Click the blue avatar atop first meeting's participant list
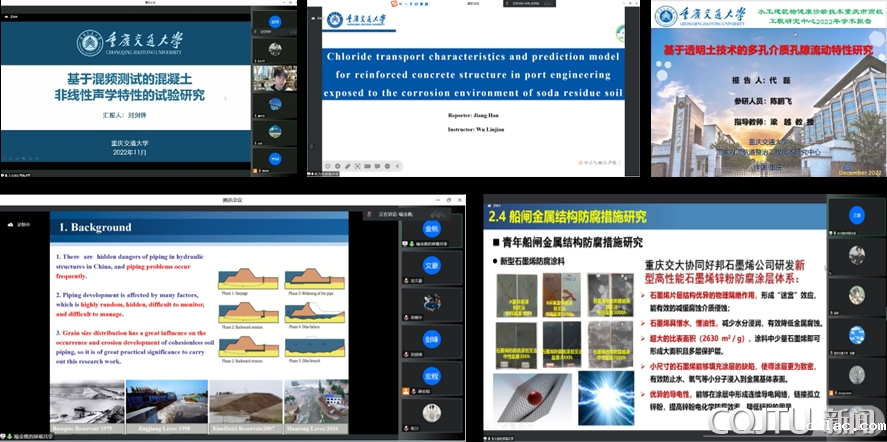The height and width of the screenshot is (442, 887). pos(275,21)
